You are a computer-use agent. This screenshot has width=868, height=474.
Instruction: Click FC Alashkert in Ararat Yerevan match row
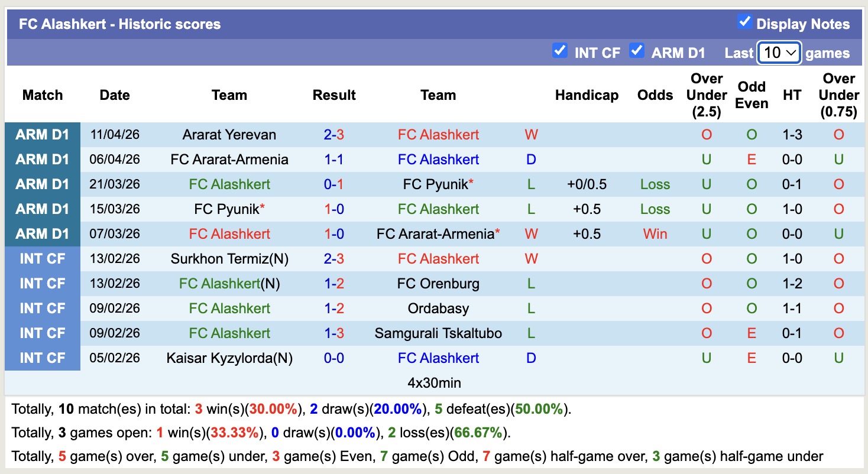coord(438,135)
